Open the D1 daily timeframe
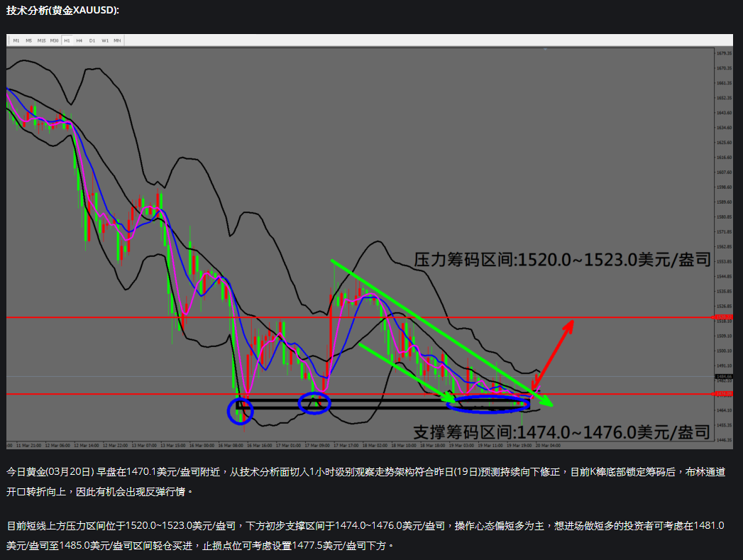The image size is (743, 560). click(92, 40)
